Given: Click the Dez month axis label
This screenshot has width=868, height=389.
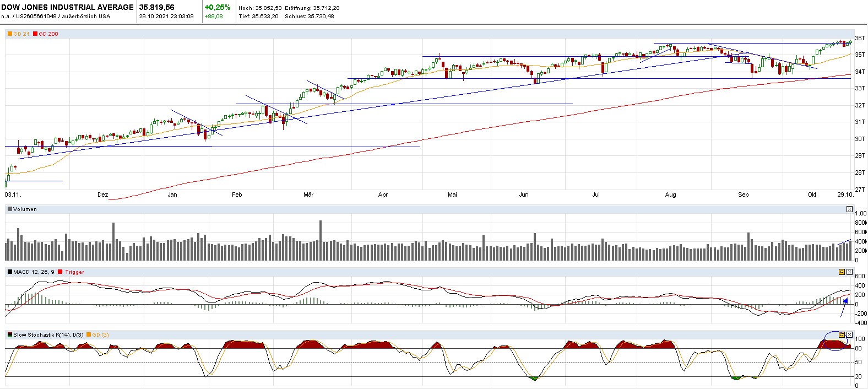Looking at the screenshot, I should click(x=103, y=195).
